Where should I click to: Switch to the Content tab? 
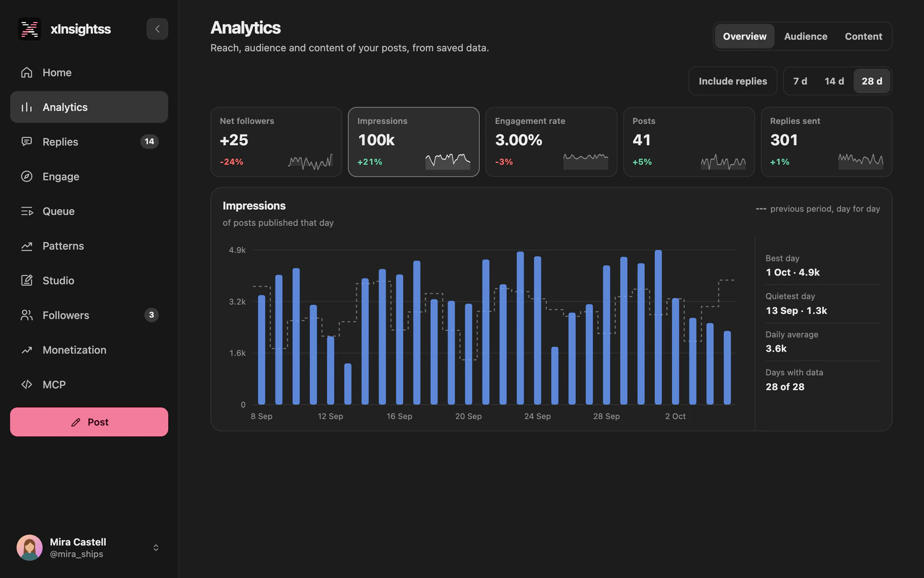863,36
